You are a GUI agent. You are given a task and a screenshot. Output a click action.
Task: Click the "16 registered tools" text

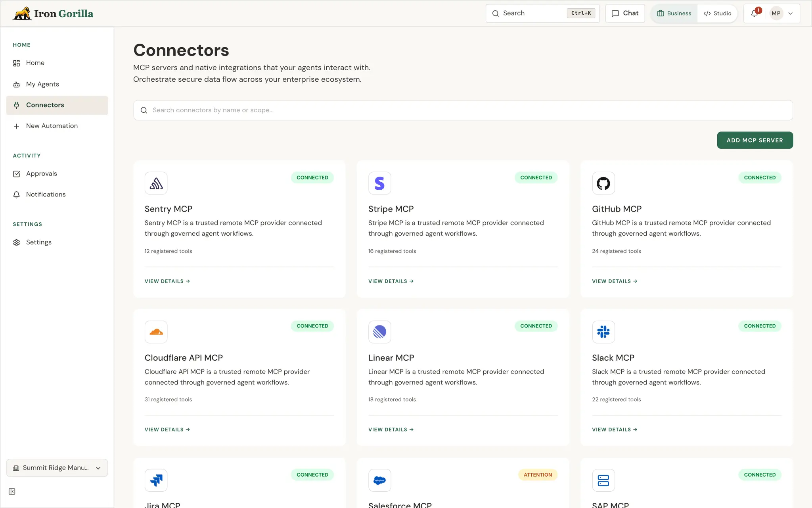coord(392,251)
